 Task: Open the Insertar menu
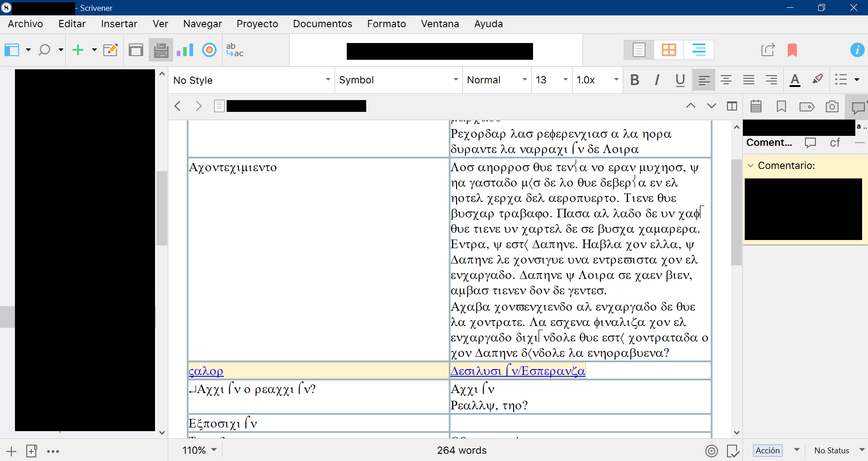(119, 24)
